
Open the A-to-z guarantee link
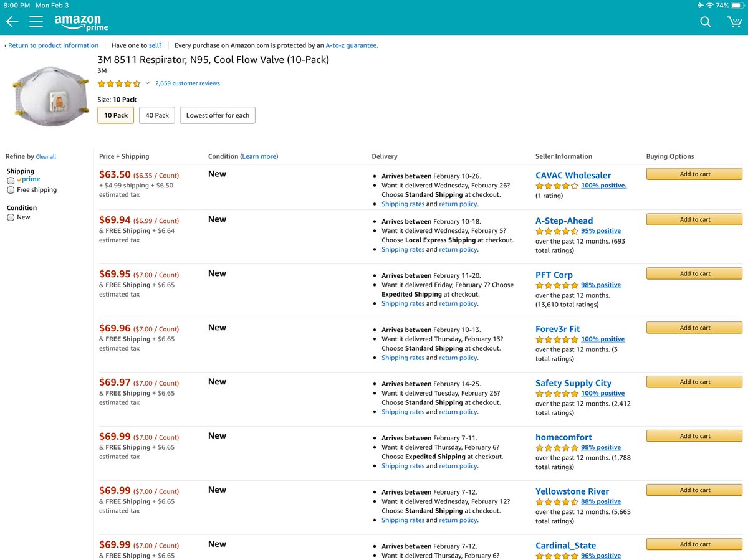pyautogui.click(x=351, y=45)
